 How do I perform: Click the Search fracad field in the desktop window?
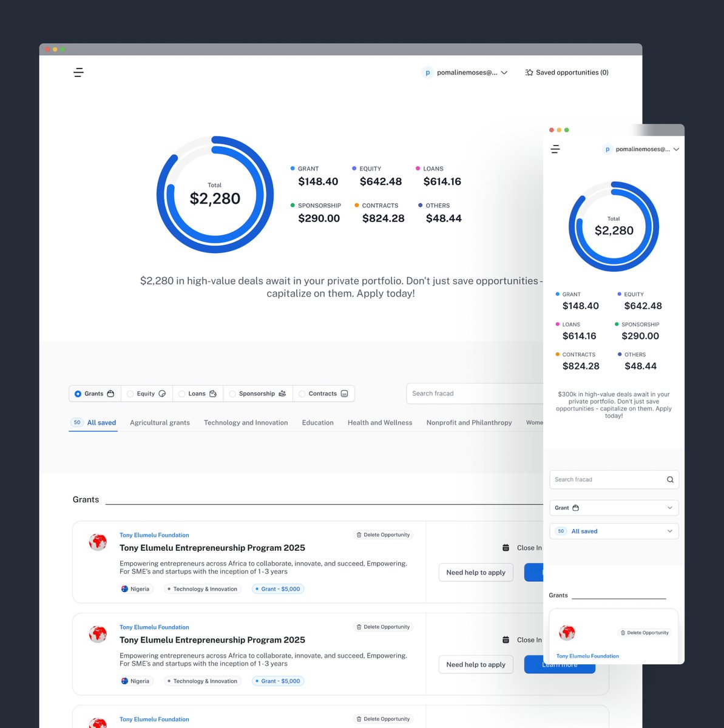point(475,393)
